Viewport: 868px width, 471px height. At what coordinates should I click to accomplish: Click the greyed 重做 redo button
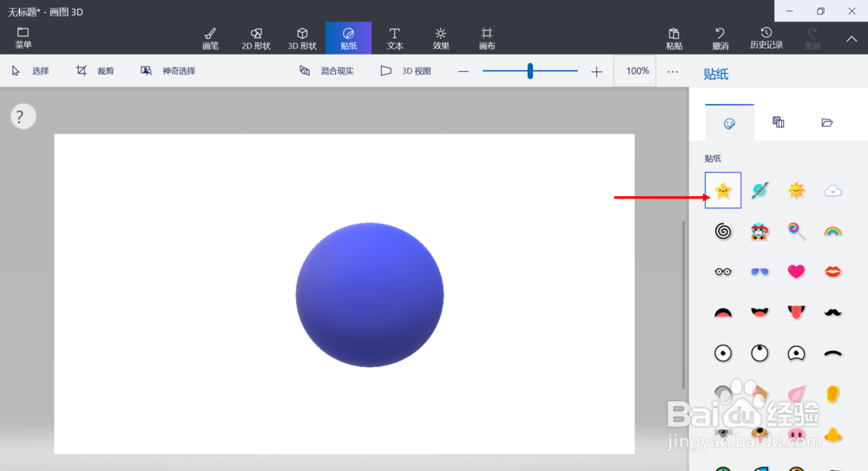812,38
